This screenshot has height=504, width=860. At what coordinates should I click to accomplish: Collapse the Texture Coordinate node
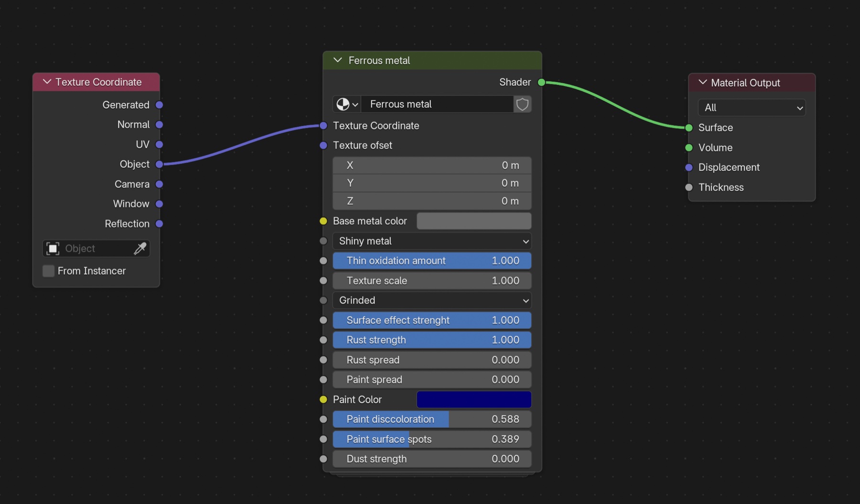point(47,82)
